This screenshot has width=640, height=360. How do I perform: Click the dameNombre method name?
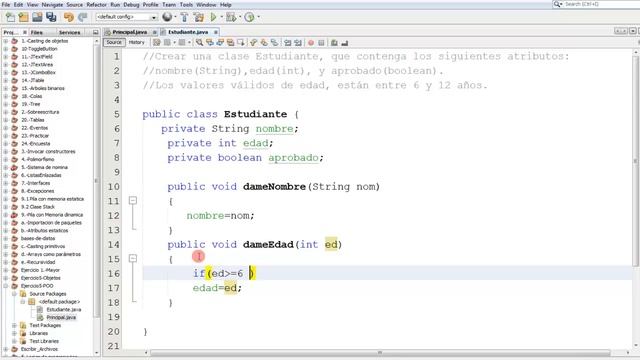point(274,187)
